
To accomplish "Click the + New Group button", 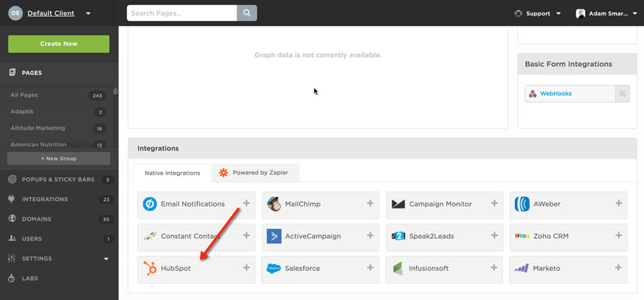I will click(58, 159).
